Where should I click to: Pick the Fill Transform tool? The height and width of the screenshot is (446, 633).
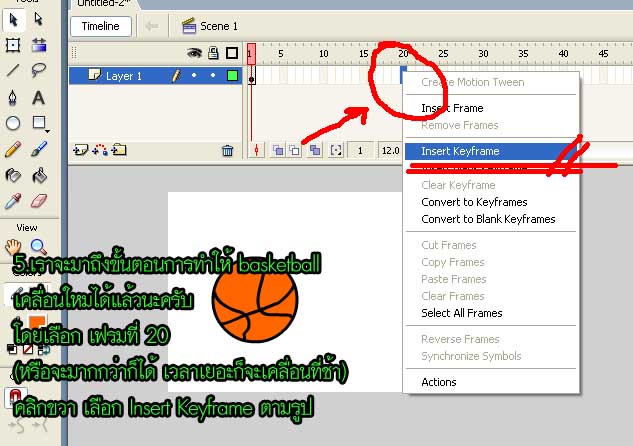(x=39, y=45)
